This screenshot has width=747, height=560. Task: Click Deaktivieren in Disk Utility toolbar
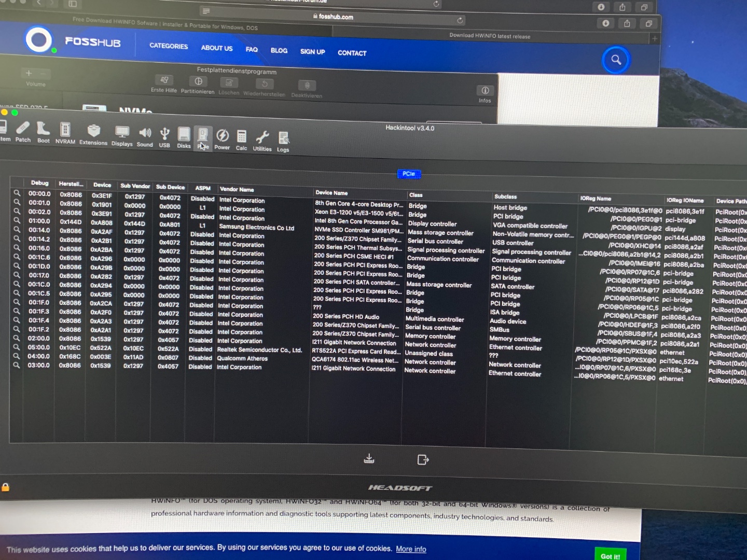click(x=307, y=89)
